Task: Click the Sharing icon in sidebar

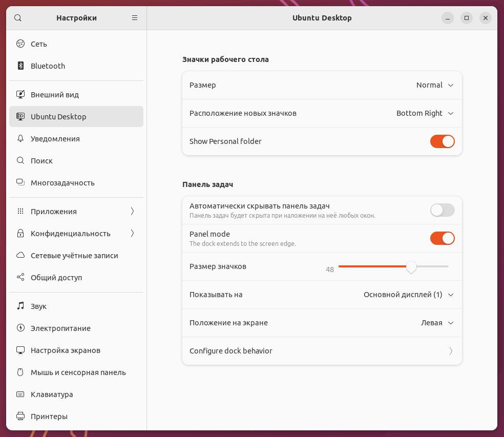Action: pyautogui.click(x=20, y=278)
